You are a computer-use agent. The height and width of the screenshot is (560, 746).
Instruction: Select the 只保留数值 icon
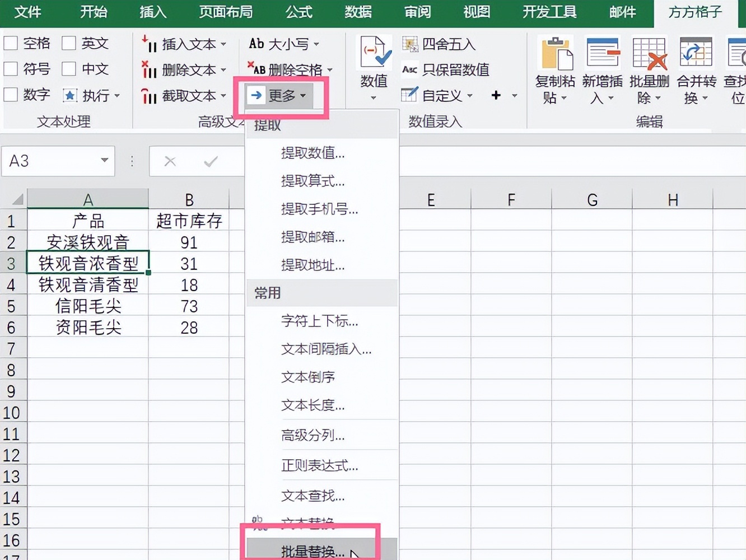(446, 69)
